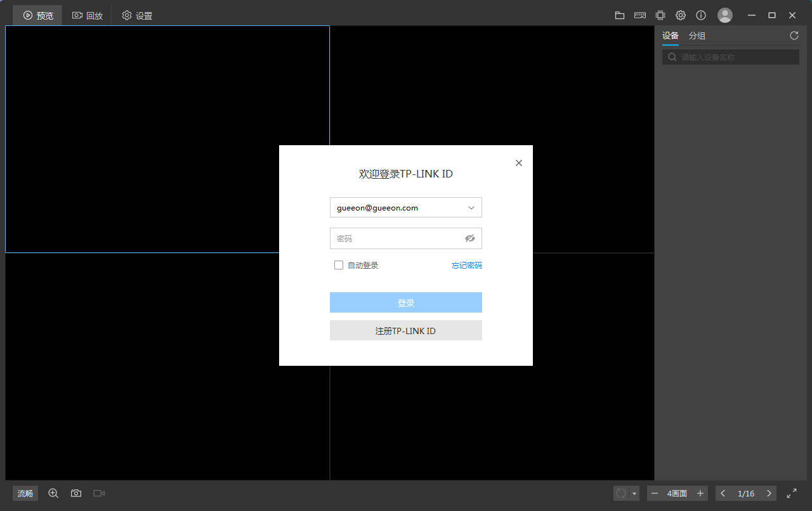Increase the screen count with plus button
Screen dimensions: 812x511
pyautogui.click(x=700, y=493)
